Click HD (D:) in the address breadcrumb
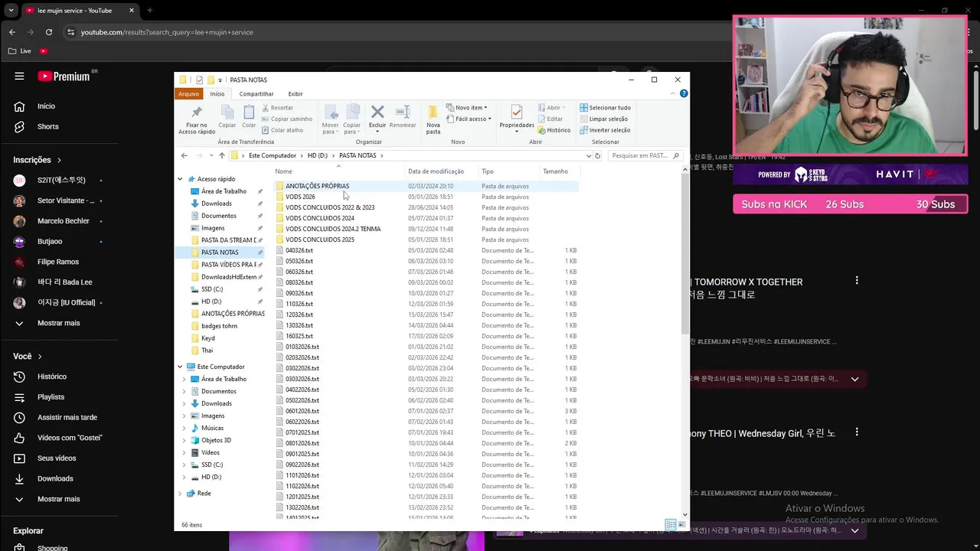Image resolution: width=980 pixels, height=551 pixels. (317, 155)
